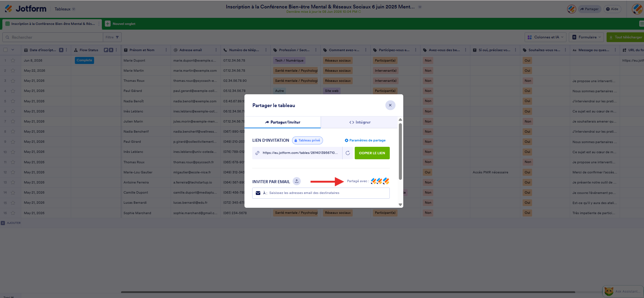This screenshot has width=644, height=298.
Task: Click the horizontal table scrollbar
Action: (348, 292)
